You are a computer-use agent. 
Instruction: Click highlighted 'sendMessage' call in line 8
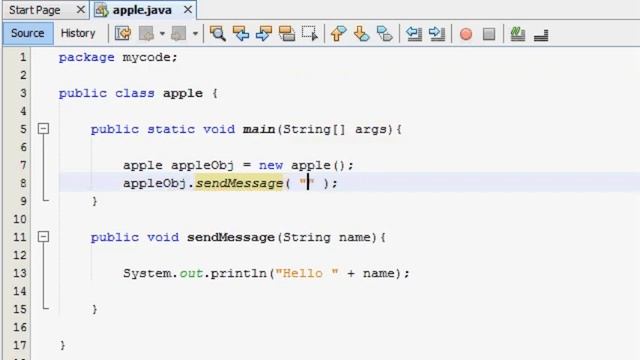pos(239,183)
